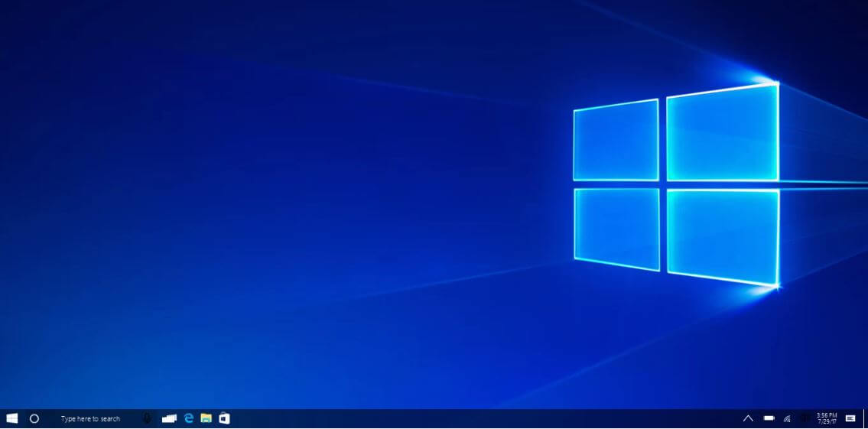868x429 pixels.
Task: Open Task View on the taskbar
Action: pos(169,418)
